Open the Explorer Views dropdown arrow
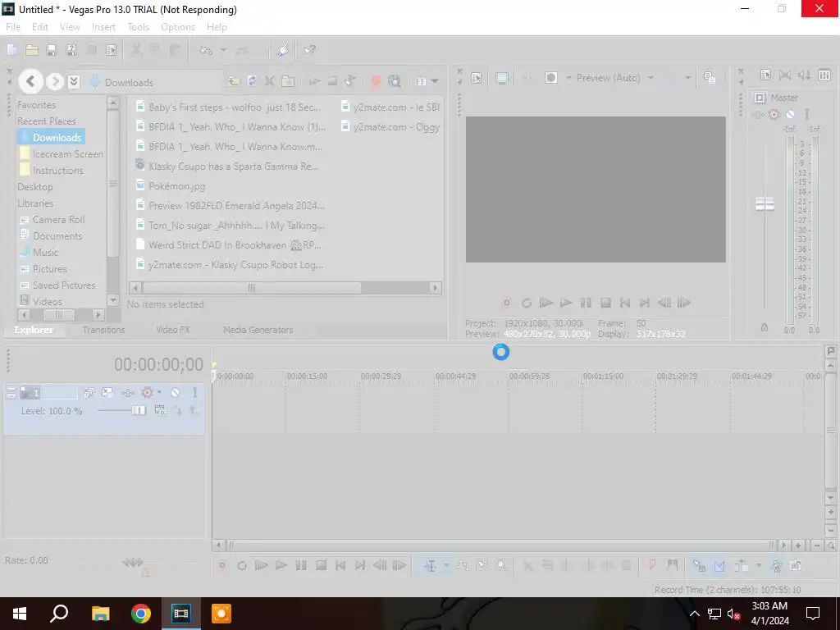The image size is (840, 630). (x=435, y=81)
